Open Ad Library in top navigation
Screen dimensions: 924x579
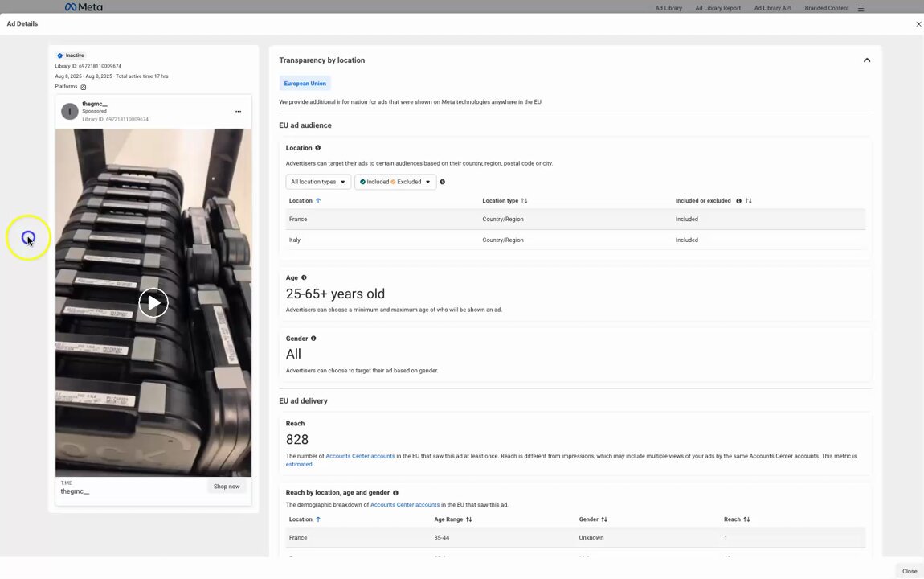(x=668, y=8)
